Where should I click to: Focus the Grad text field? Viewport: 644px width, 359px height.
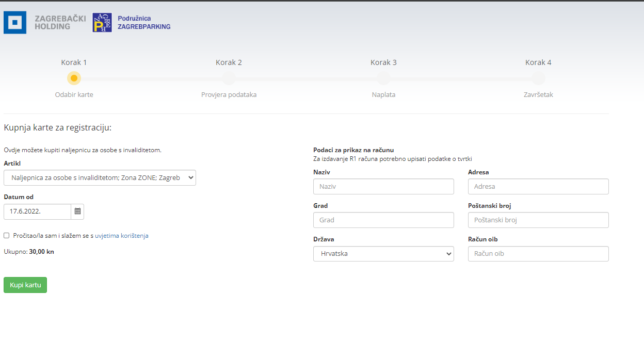click(383, 220)
